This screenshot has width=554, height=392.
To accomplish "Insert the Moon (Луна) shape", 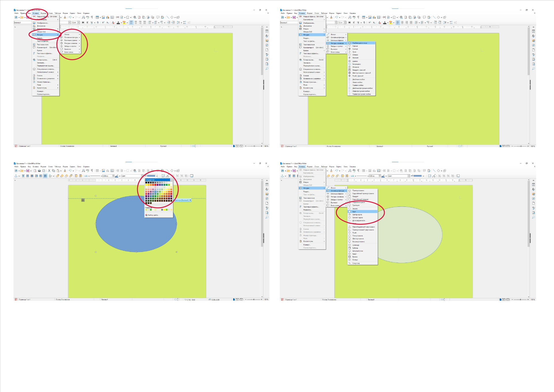I will [354, 52].
